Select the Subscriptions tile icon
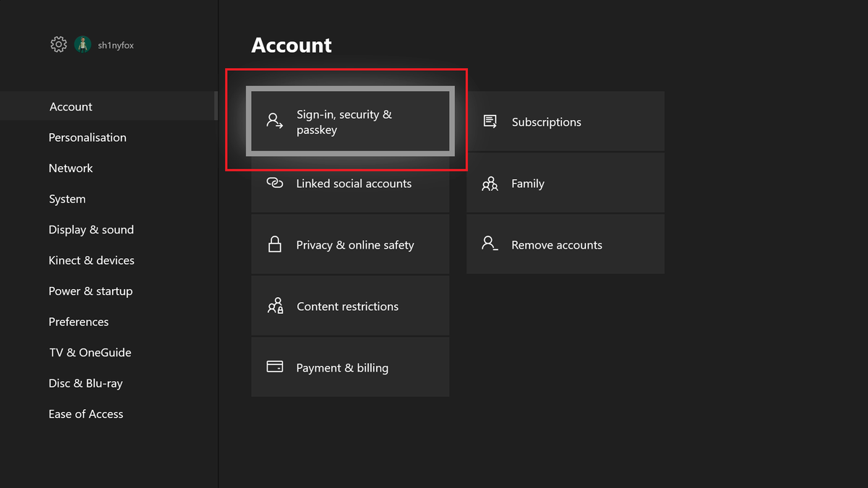The image size is (868, 488). [x=490, y=121]
